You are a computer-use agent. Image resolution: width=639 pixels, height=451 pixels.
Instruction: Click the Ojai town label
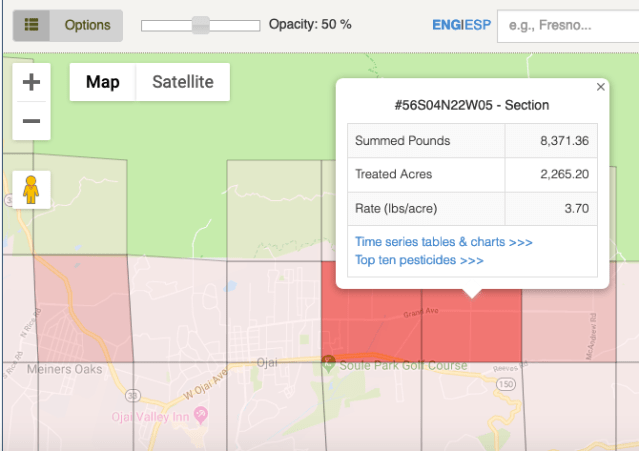coord(266,361)
